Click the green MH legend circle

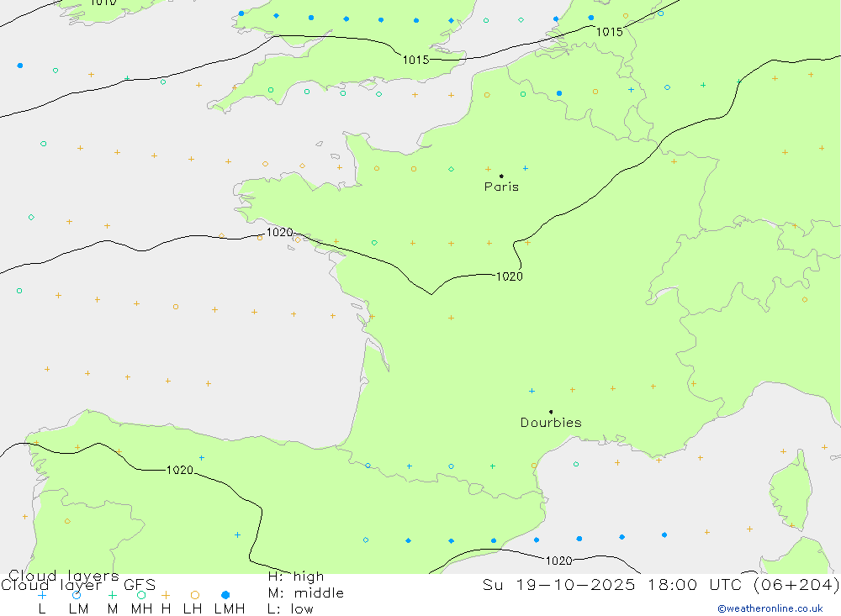pos(141,595)
